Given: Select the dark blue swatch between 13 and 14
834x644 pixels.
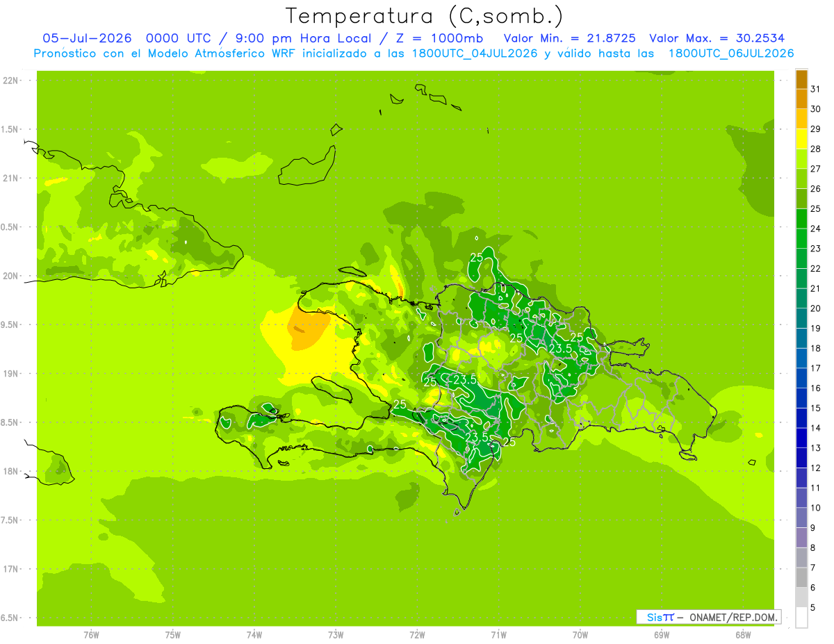Looking at the screenshot, I should tap(801, 438).
